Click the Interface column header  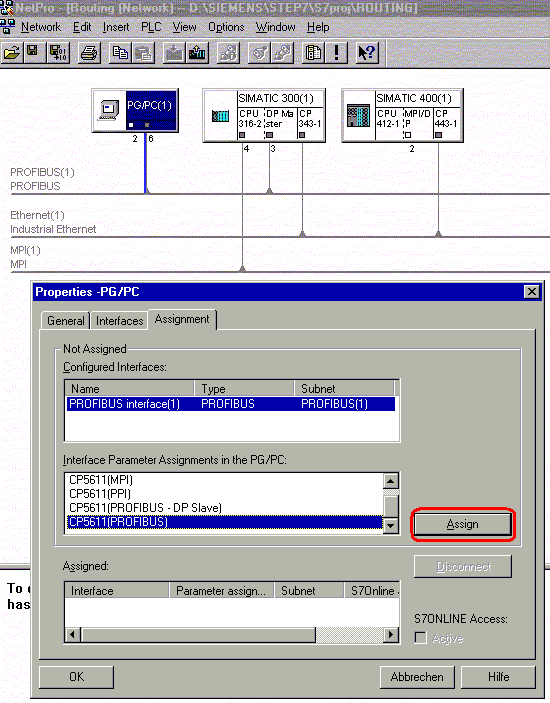click(117, 590)
